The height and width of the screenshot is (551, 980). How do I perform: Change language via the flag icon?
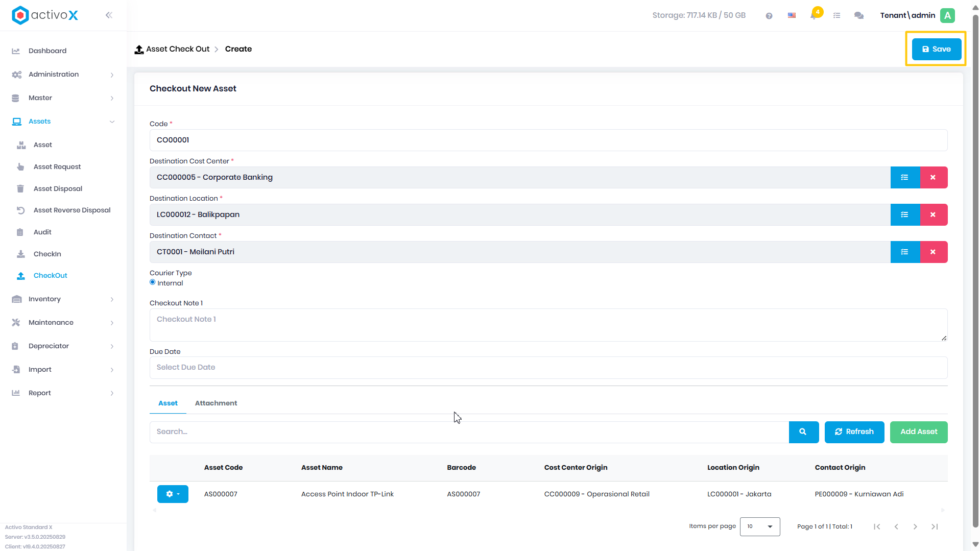[792, 16]
